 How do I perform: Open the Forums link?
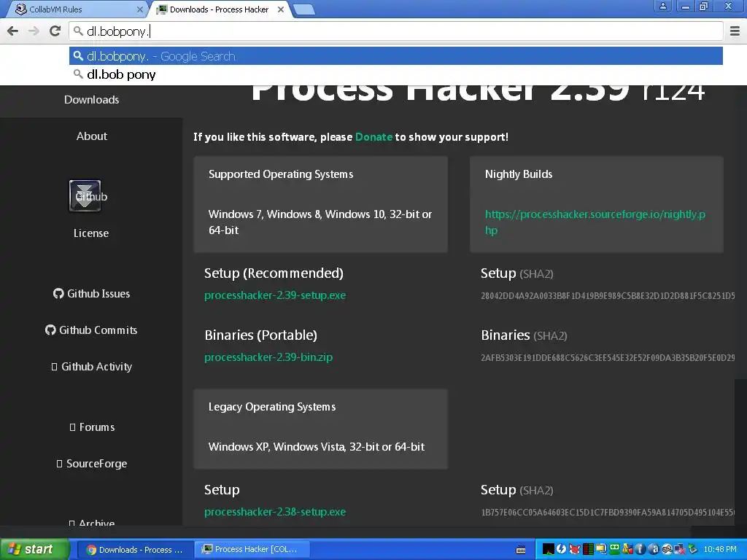(92, 427)
